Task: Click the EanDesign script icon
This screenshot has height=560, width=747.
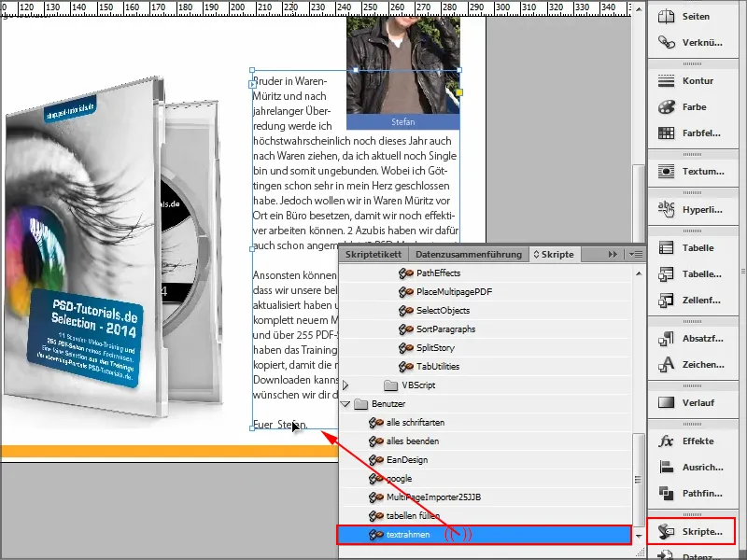Action: click(376, 460)
